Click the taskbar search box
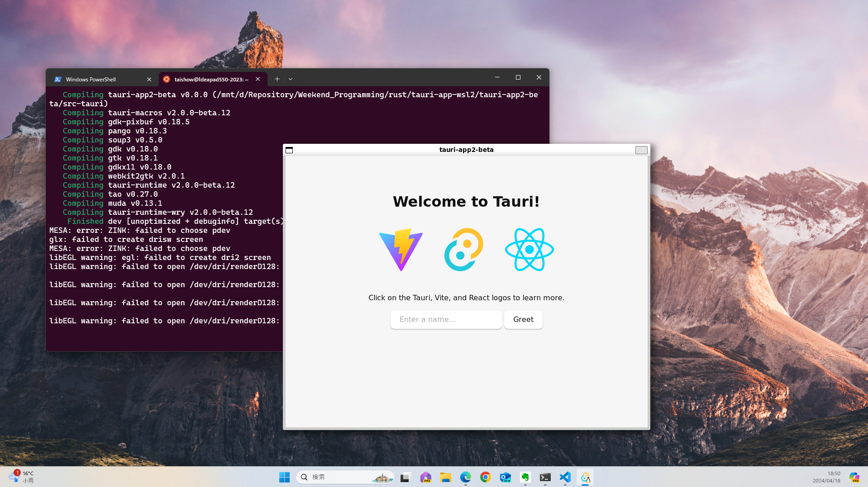The width and height of the screenshot is (868, 487). click(345, 477)
